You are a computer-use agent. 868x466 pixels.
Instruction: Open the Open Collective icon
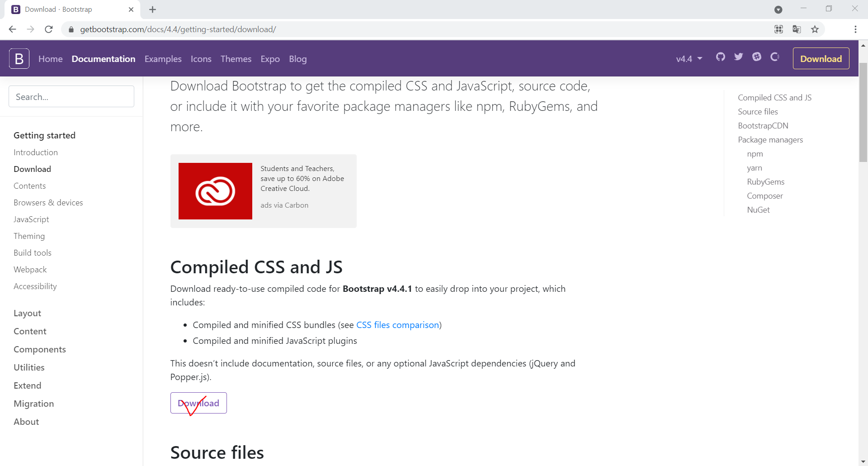point(775,57)
